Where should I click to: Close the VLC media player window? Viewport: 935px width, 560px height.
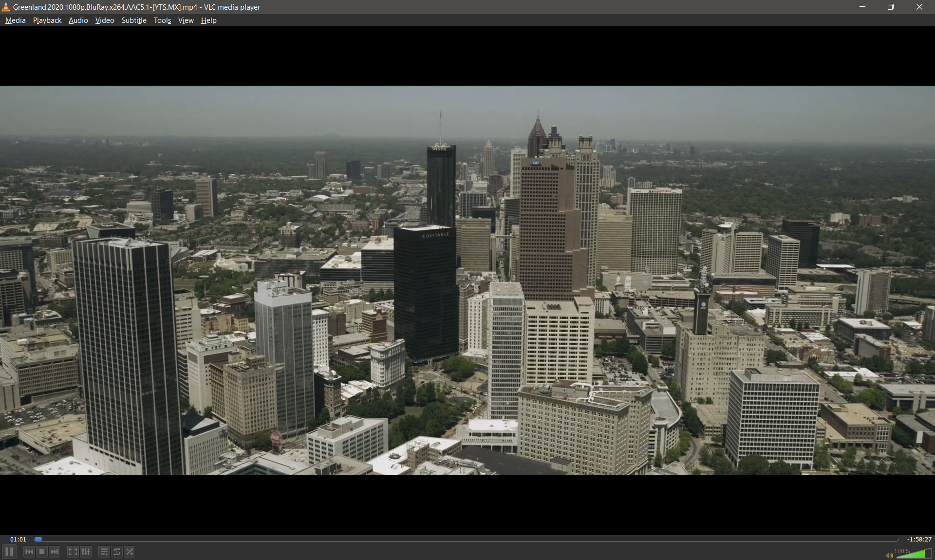point(919,7)
